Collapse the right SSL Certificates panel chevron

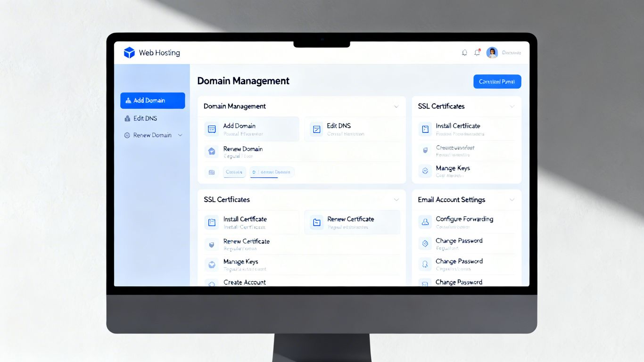(x=512, y=107)
